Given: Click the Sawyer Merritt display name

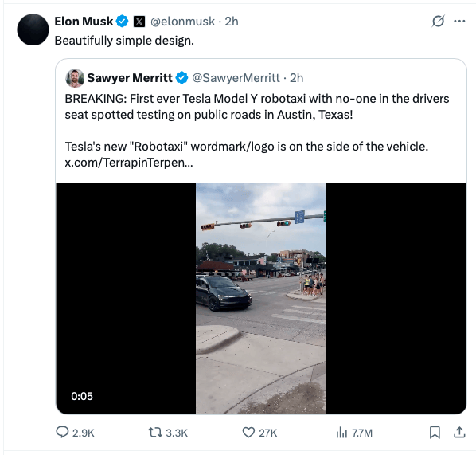Looking at the screenshot, I should coord(130,78).
